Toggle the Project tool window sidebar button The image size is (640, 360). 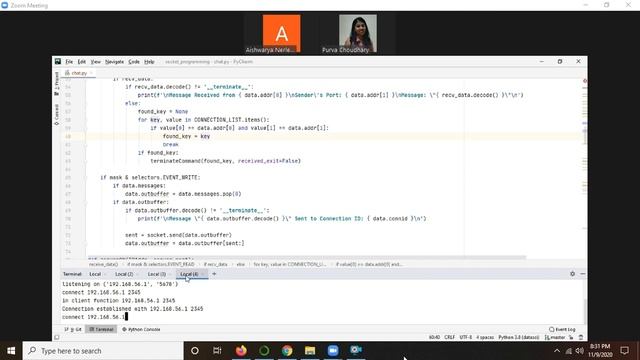[x=57, y=84]
